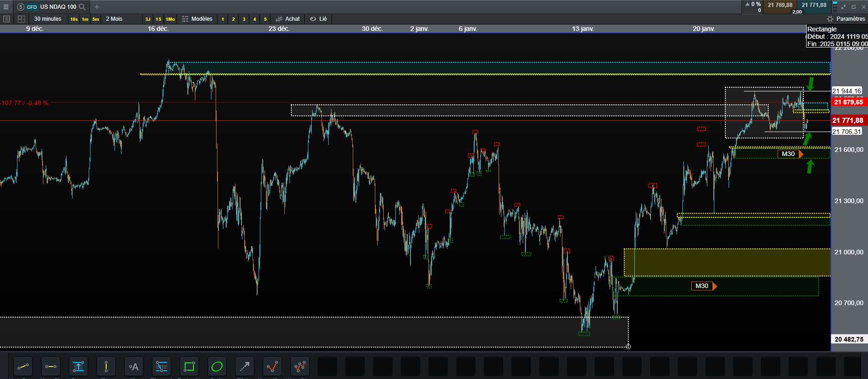The image size is (868, 379).
Task: Load model preset 5
Action: click(265, 19)
